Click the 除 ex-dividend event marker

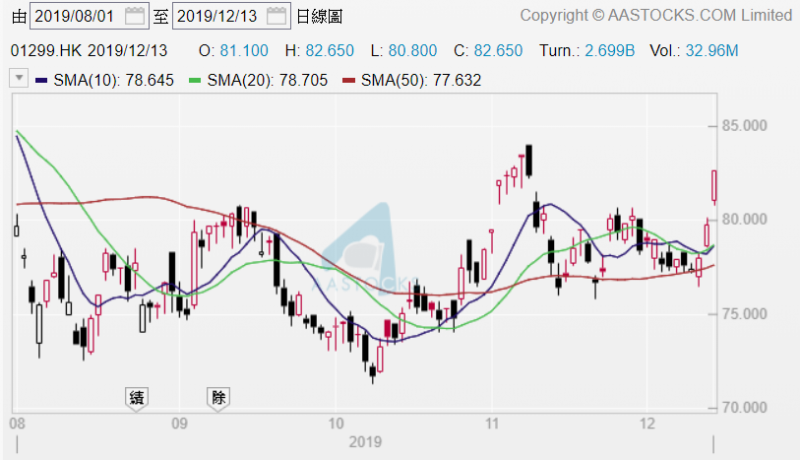pos(219,397)
